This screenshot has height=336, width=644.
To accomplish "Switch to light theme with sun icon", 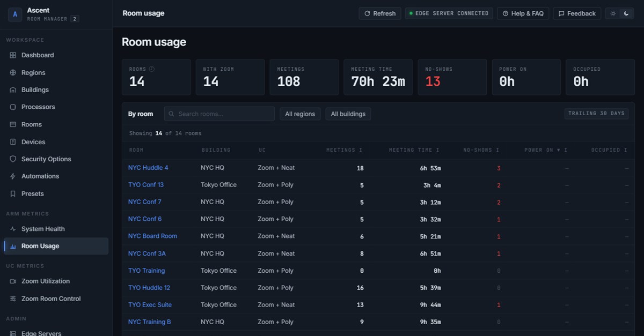I will (x=613, y=13).
